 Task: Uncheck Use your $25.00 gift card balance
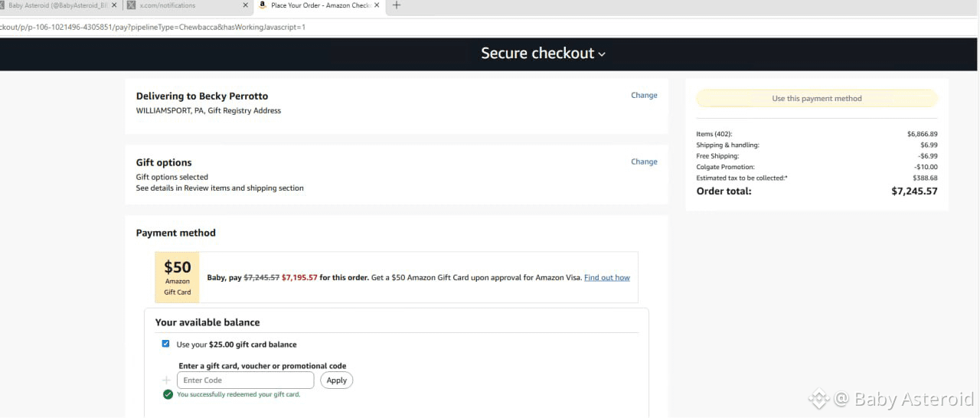(x=165, y=344)
